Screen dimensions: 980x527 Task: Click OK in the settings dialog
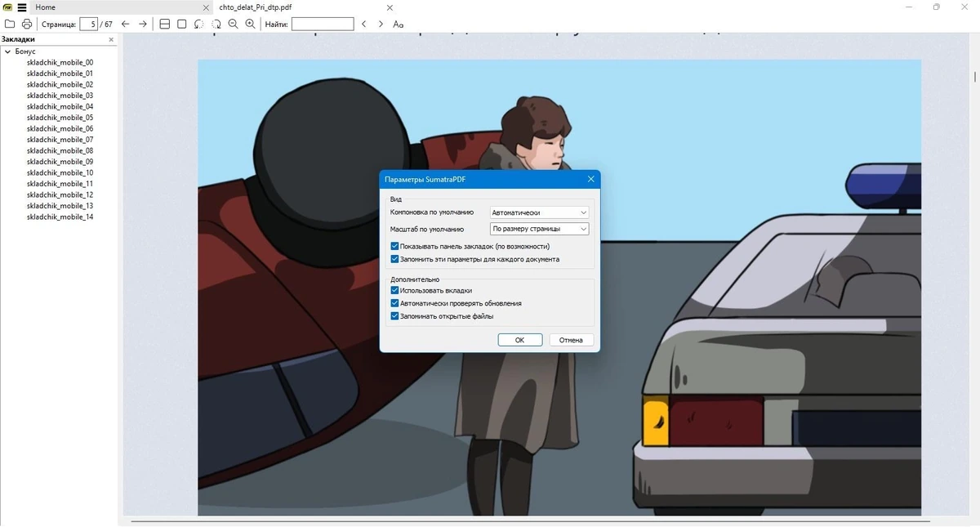[x=519, y=340]
